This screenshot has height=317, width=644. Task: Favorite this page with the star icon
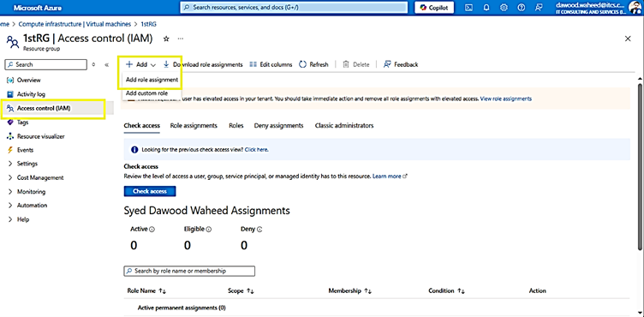tap(166, 39)
